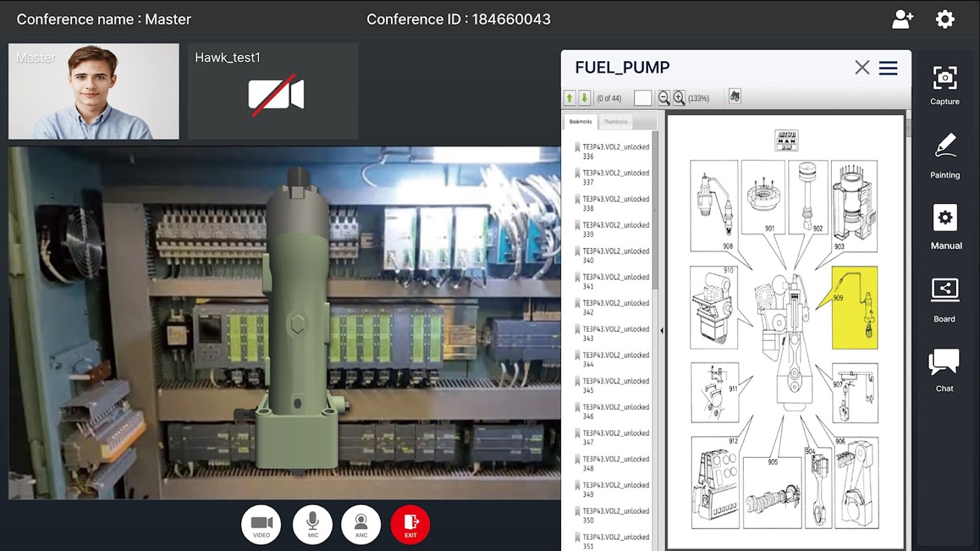This screenshot has height=551, width=980.
Task: Select the Bookmarks tab
Action: tap(580, 122)
